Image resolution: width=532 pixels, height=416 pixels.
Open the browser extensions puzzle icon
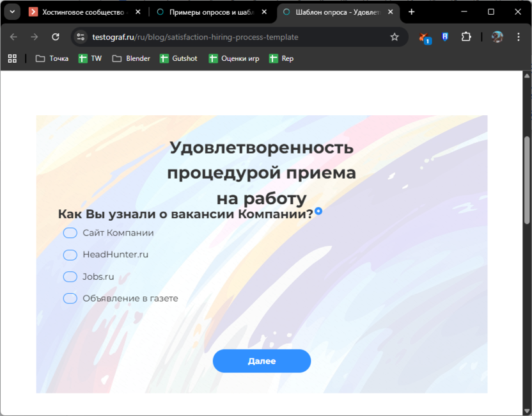point(466,36)
